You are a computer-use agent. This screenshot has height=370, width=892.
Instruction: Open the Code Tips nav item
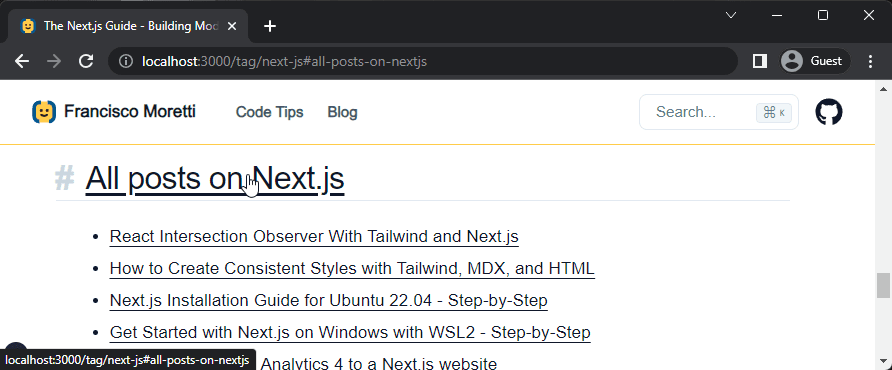click(x=270, y=112)
